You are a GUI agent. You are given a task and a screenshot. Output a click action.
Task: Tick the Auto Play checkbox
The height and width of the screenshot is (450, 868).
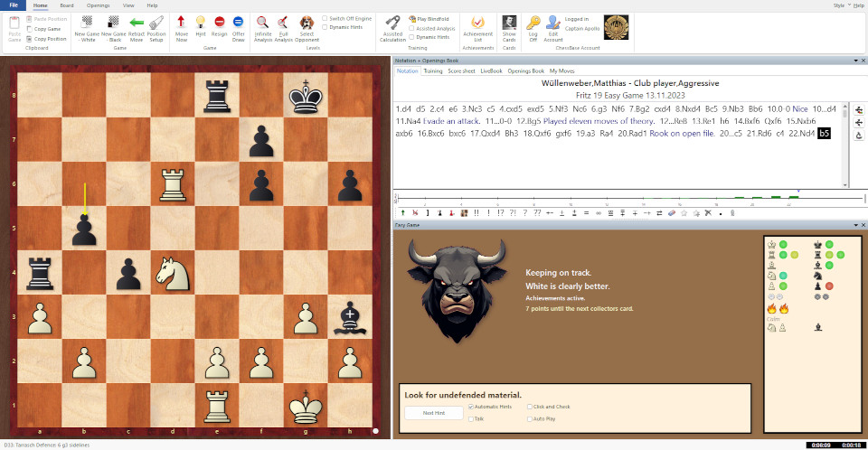point(529,418)
